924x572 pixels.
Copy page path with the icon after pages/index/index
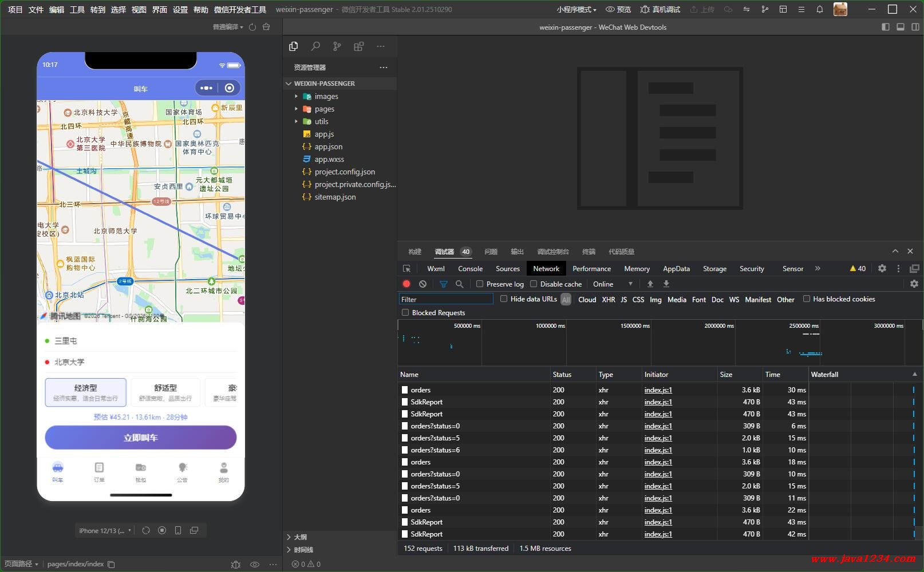tap(112, 564)
